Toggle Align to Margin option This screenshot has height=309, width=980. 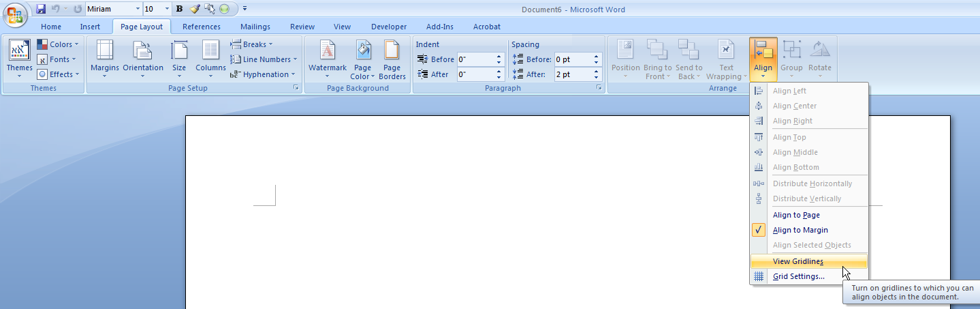pyautogui.click(x=809, y=230)
